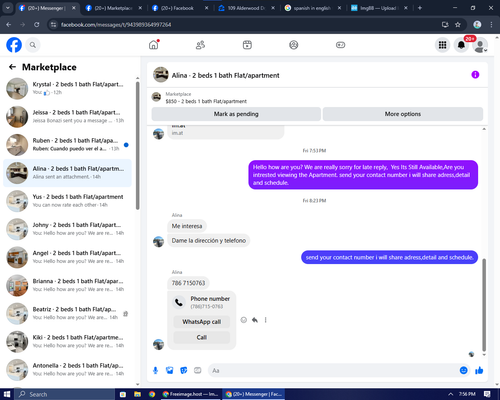Viewport: 500px width, 400px height.
Task: Open the Marketplace icon in top navigation
Action: 247,45
